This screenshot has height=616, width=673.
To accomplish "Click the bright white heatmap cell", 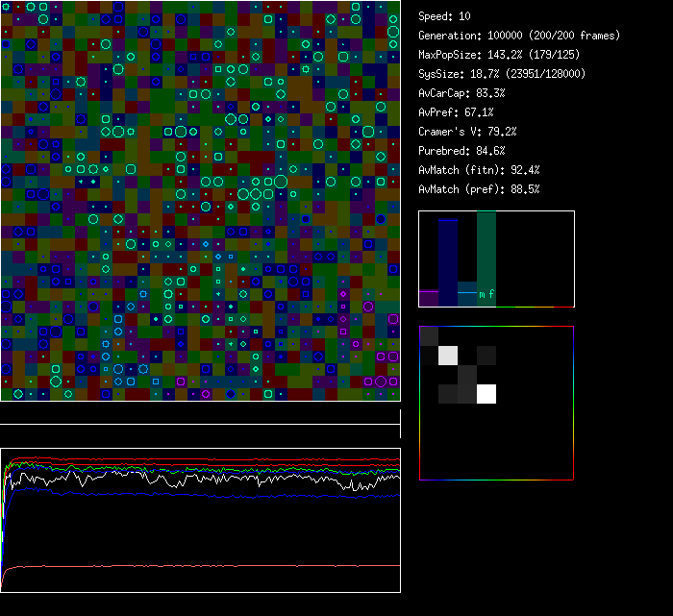I will coord(486,394).
